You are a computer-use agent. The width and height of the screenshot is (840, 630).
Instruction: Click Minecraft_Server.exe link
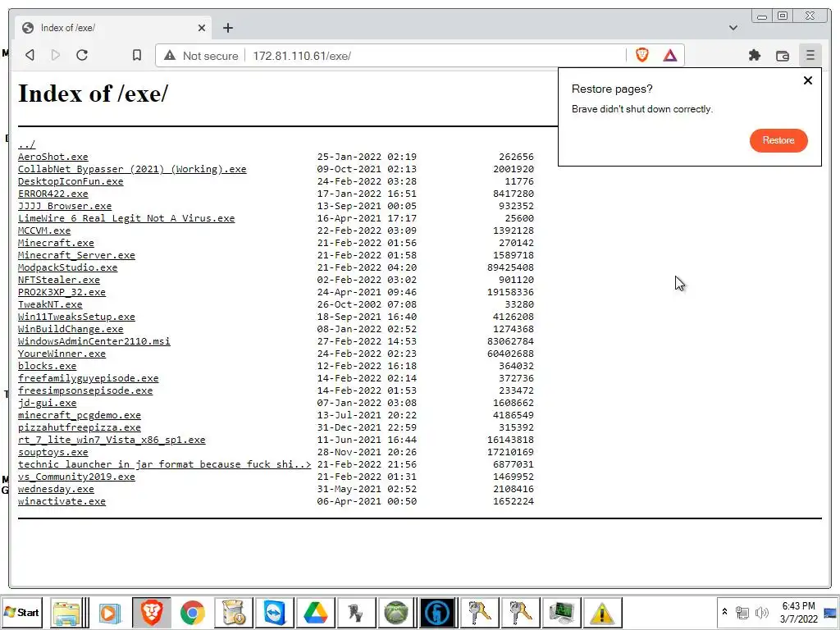click(x=76, y=256)
